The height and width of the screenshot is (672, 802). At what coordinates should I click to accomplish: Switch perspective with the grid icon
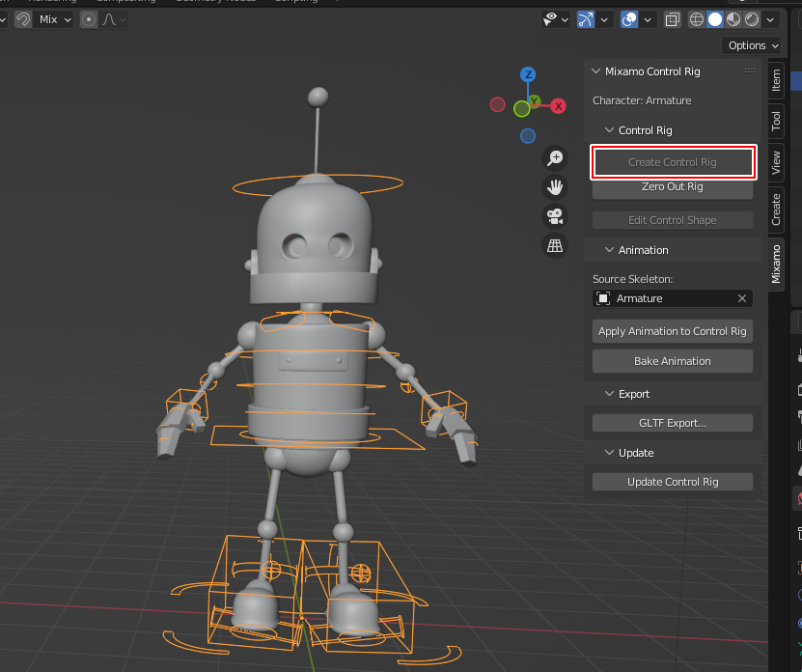(x=555, y=246)
